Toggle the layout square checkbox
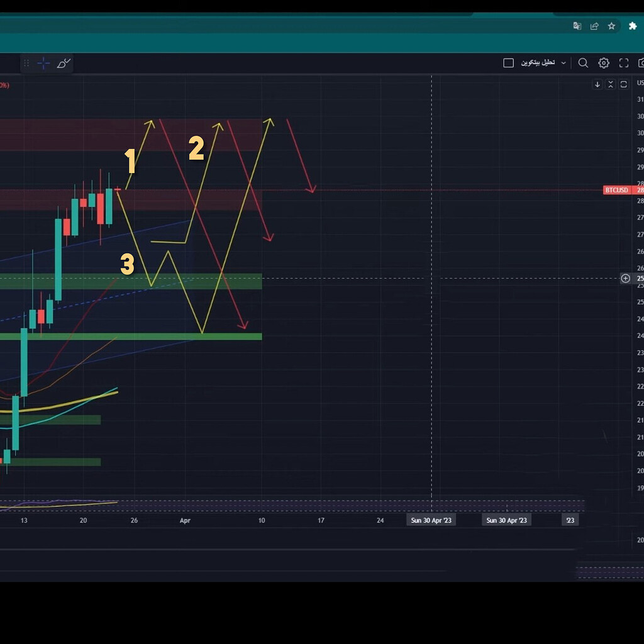This screenshot has width=644, height=644. 508,63
